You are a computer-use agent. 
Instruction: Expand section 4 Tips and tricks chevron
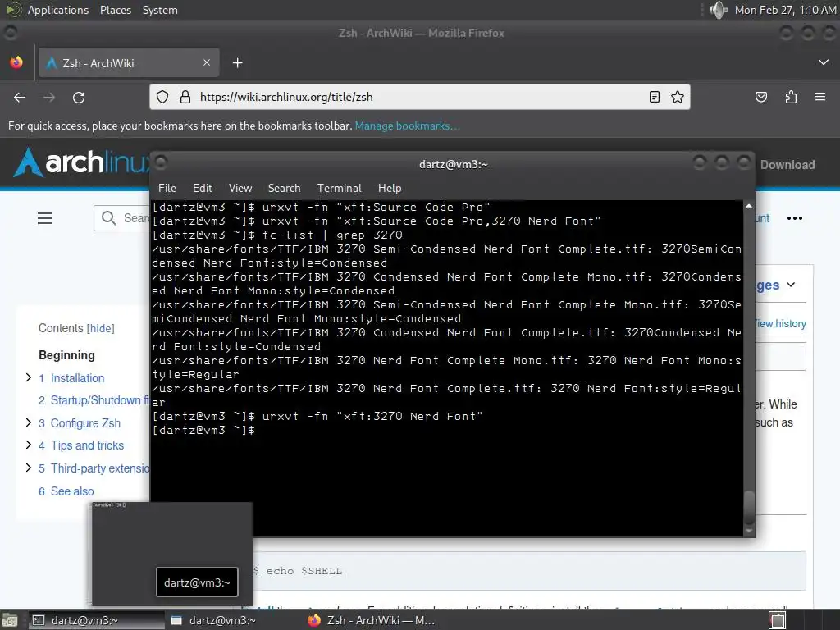coord(29,445)
